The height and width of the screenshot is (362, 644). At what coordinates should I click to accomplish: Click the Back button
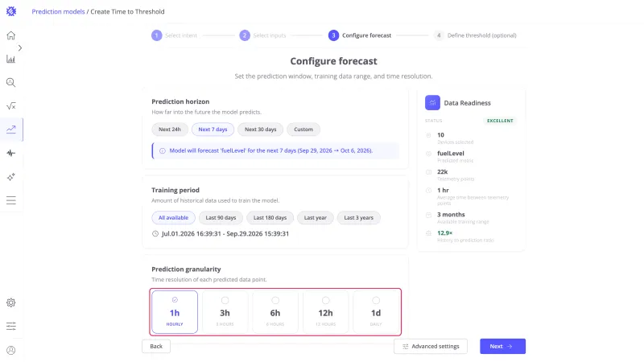[x=156, y=347]
